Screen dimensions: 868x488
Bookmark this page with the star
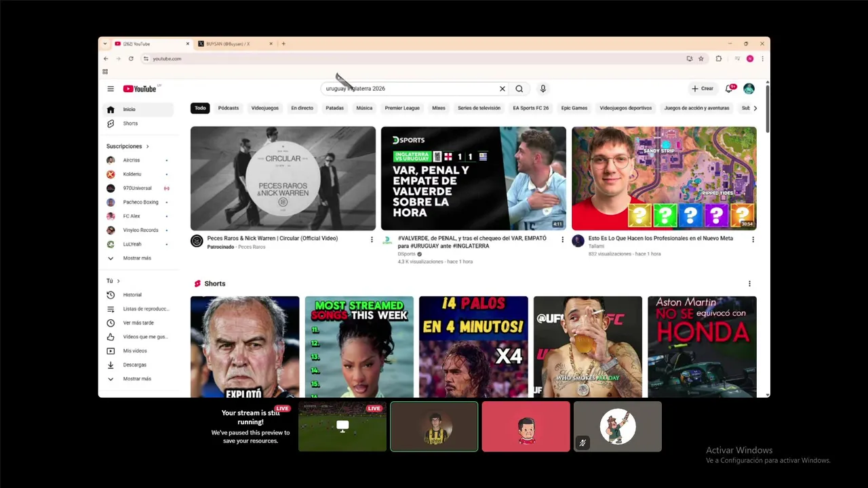click(x=701, y=59)
